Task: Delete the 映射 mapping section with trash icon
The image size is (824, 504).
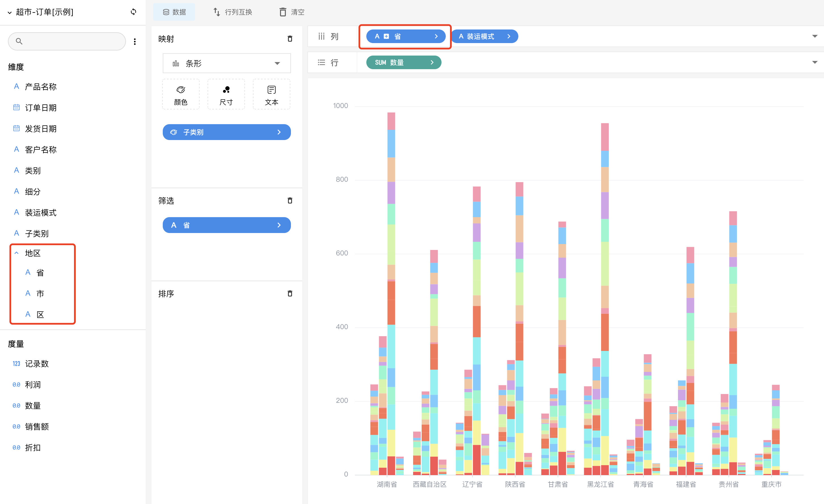Action: pyautogui.click(x=290, y=39)
